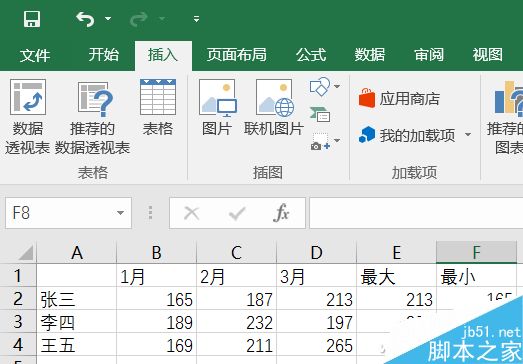Insert a 图片 from this computer
The image size is (523, 364).
click(217, 107)
